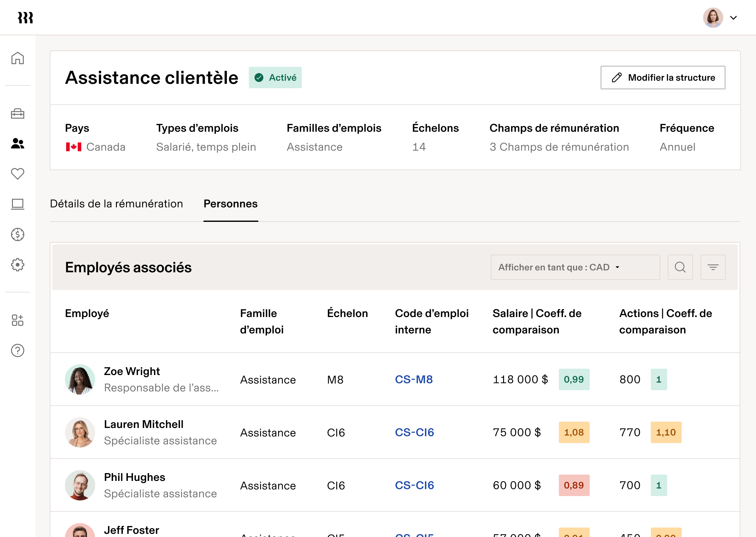Open the CS-M8 job code link
The image size is (756, 537).
coord(414,379)
